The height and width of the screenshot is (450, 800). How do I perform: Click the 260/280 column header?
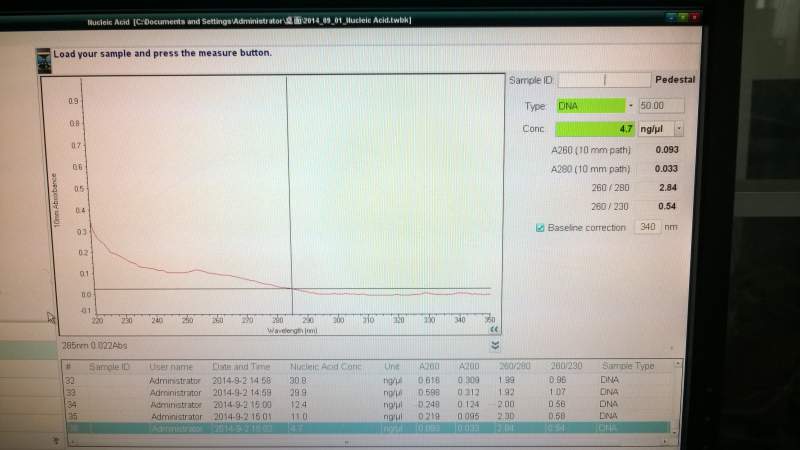(514, 366)
